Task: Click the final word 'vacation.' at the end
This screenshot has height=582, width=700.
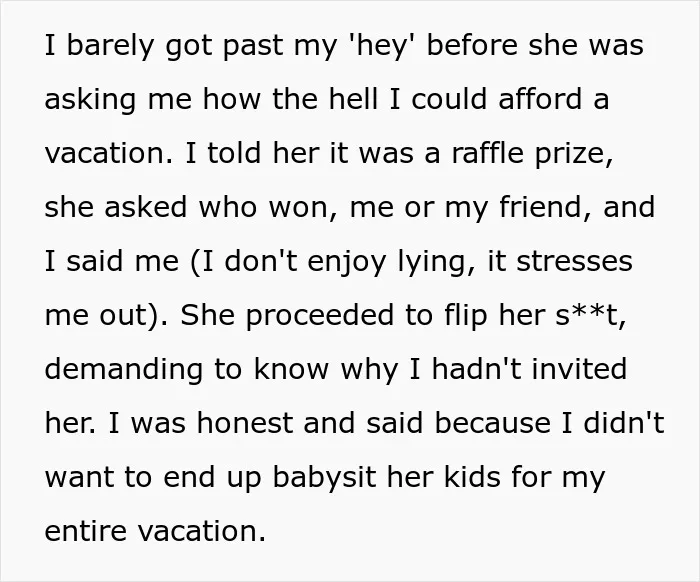Action: pyautogui.click(x=201, y=531)
